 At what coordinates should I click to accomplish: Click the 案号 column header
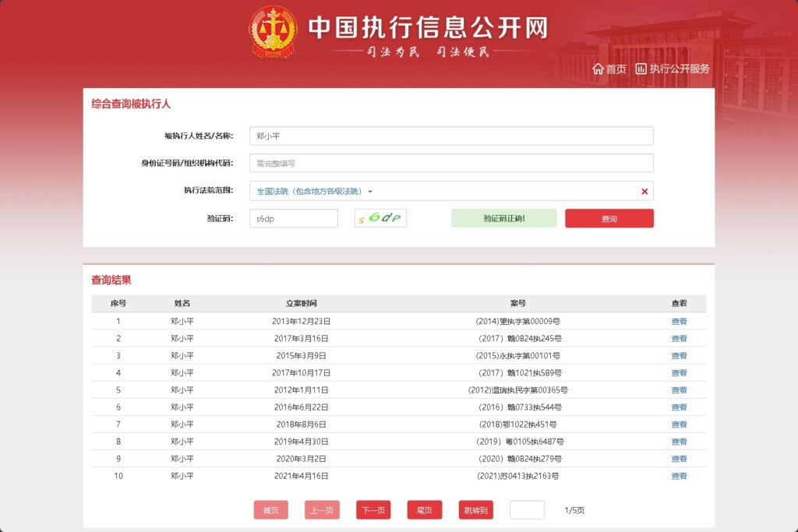[517, 303]
